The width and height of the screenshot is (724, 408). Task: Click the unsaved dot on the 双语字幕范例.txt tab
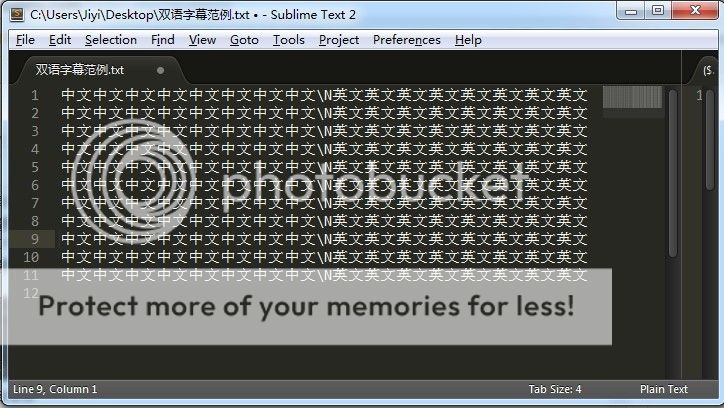pyautogui.click(x=160, y=71)
